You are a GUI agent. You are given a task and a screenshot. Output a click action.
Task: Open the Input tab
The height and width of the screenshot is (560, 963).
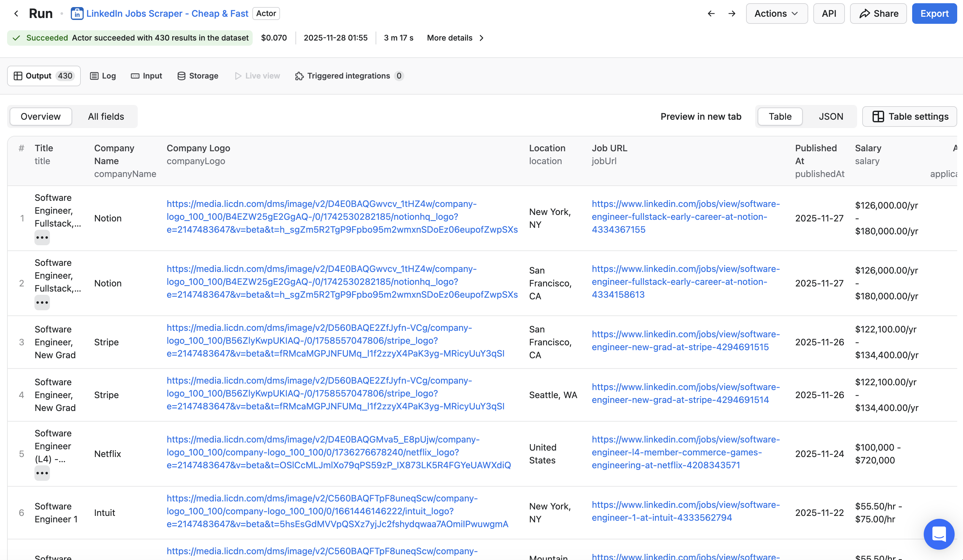146,76
